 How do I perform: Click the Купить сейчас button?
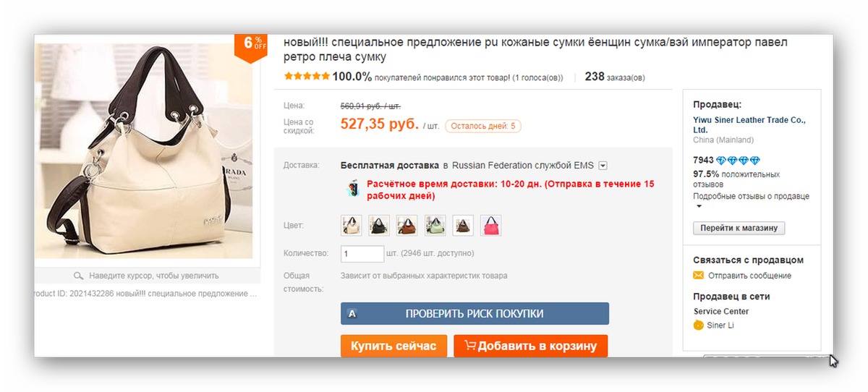(393, 346)
